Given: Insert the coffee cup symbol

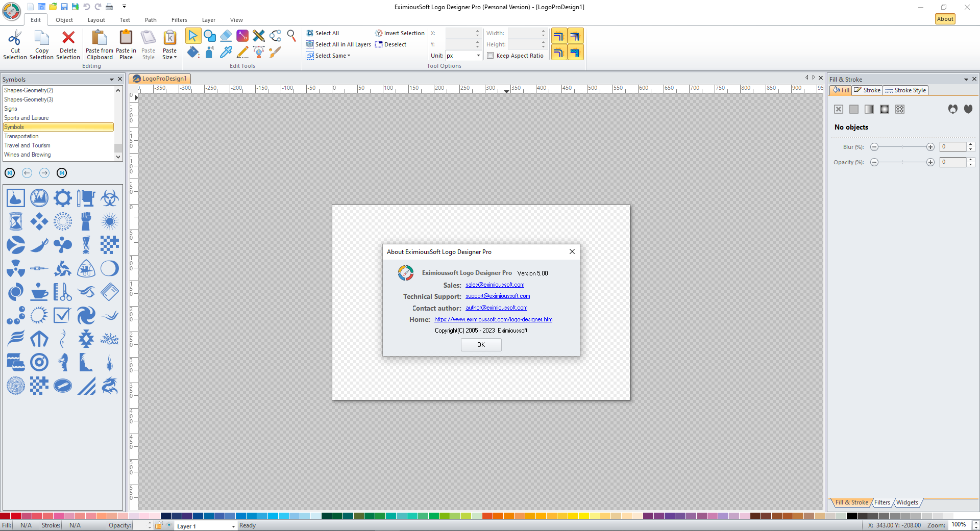Looking at the screenshot, I should 39,292.
